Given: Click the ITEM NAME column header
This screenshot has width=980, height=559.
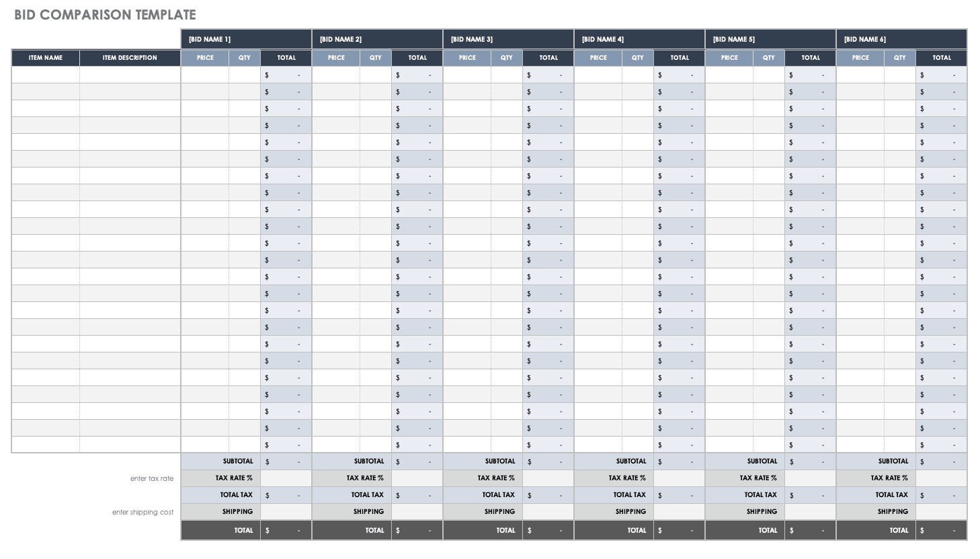Looking at the screenshot, I should [46, 58].
